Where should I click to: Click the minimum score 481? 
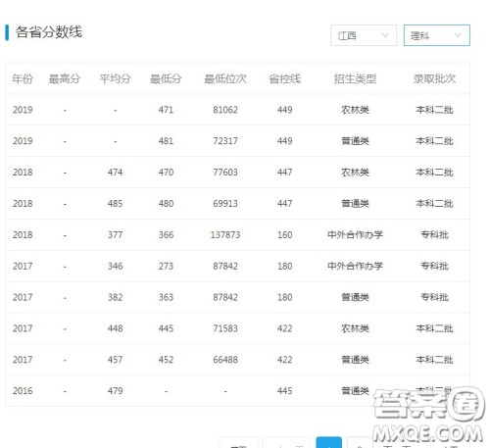coord(166,141)
